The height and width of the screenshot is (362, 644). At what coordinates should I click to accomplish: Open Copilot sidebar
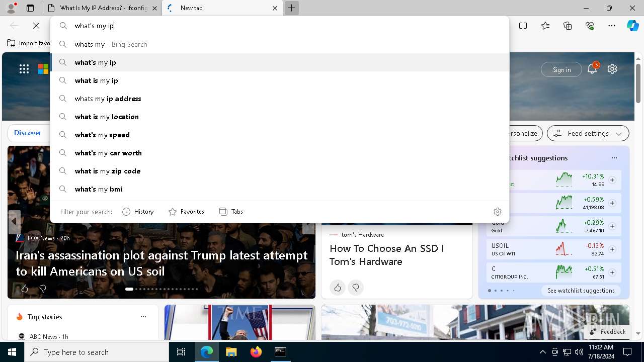632,26
